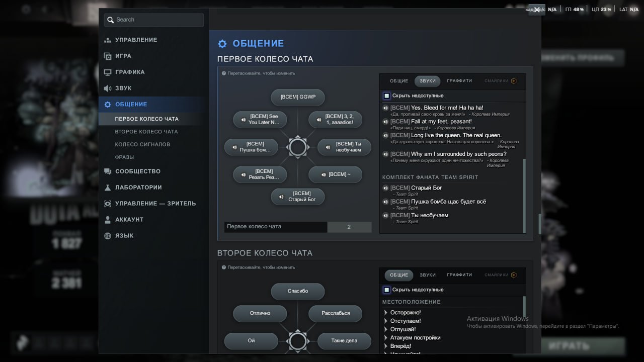Toggle 'Скрыть недоступные' in the first wheel
The height and width of the screenshot is (362, 644).
click(x=386, y=96)
